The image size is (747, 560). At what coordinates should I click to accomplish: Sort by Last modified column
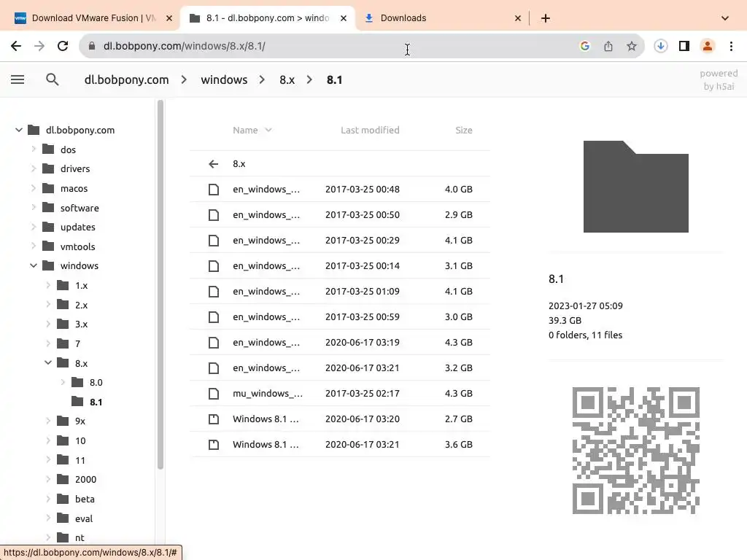pos(370,130)
